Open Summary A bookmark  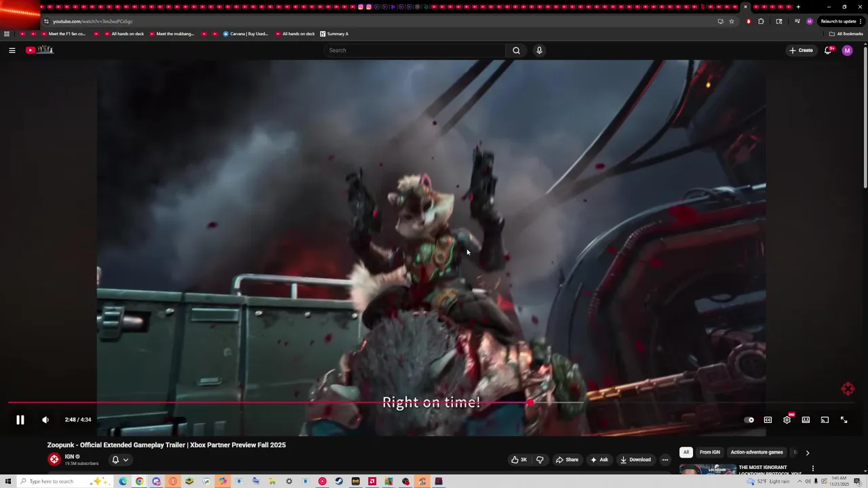pos(334,34)
